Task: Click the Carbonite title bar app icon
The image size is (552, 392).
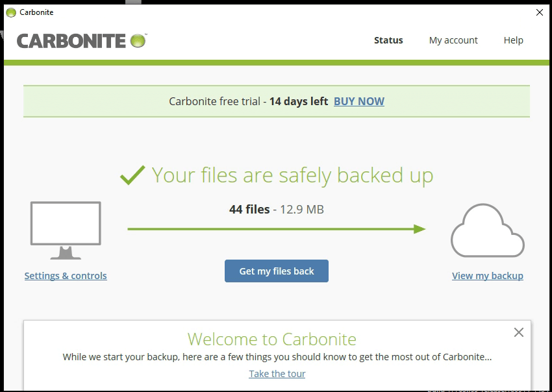Action: click(x=10, y=12)
